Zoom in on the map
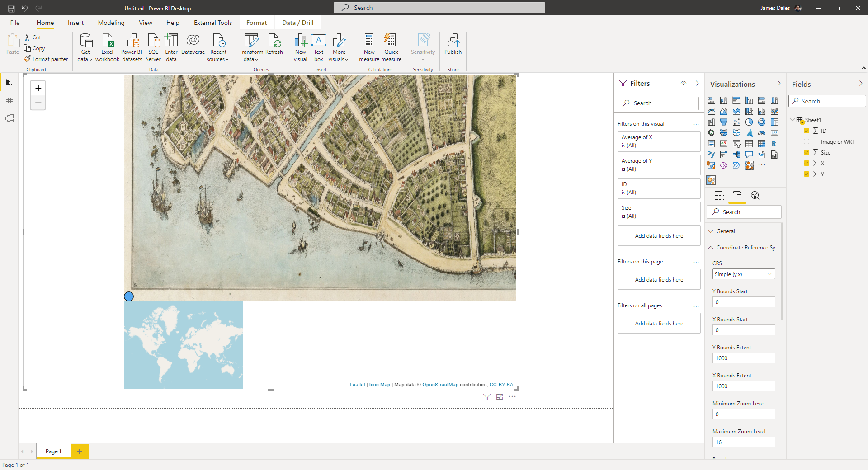The width and height of the screenshot is (868, 470). [38, 88]
